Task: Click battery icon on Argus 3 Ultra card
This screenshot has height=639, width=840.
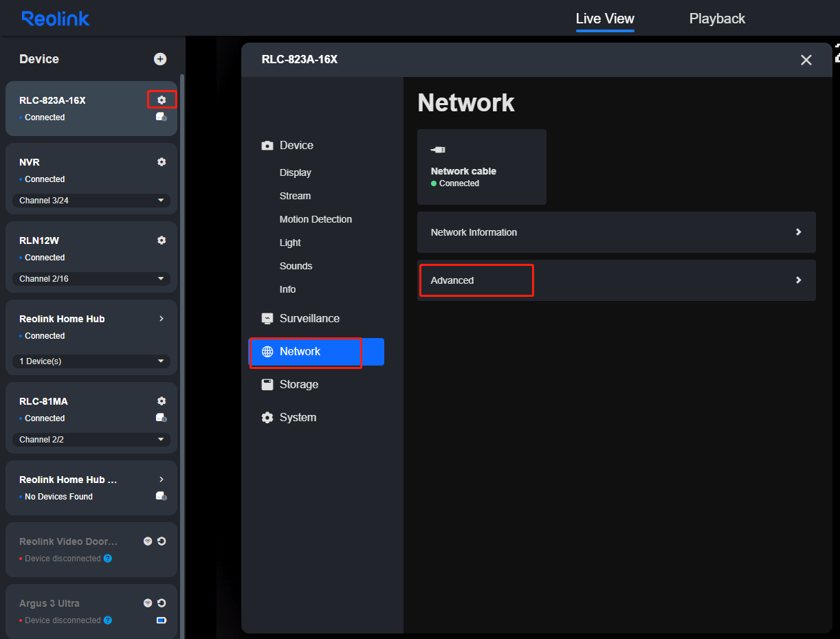Action: [x=162, y=620]
